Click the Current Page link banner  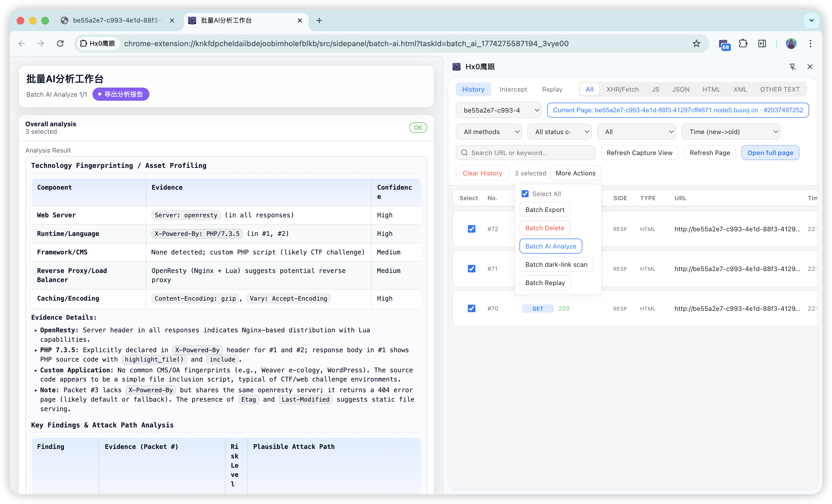pos(678,110)
